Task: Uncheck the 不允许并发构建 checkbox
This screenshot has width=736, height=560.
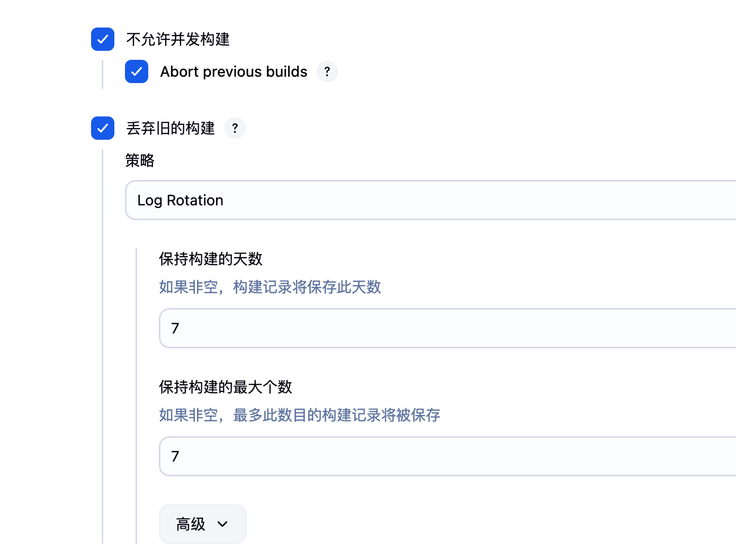Action: click(103, 39)
